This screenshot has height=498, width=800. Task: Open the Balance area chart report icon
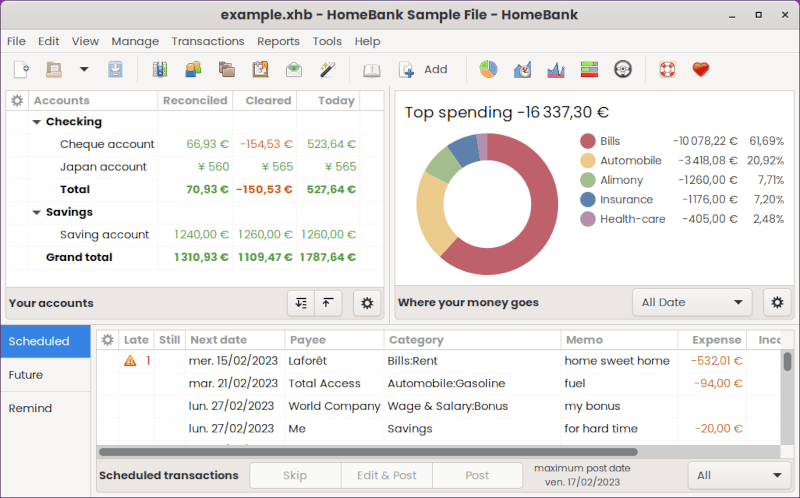point(556,69)
